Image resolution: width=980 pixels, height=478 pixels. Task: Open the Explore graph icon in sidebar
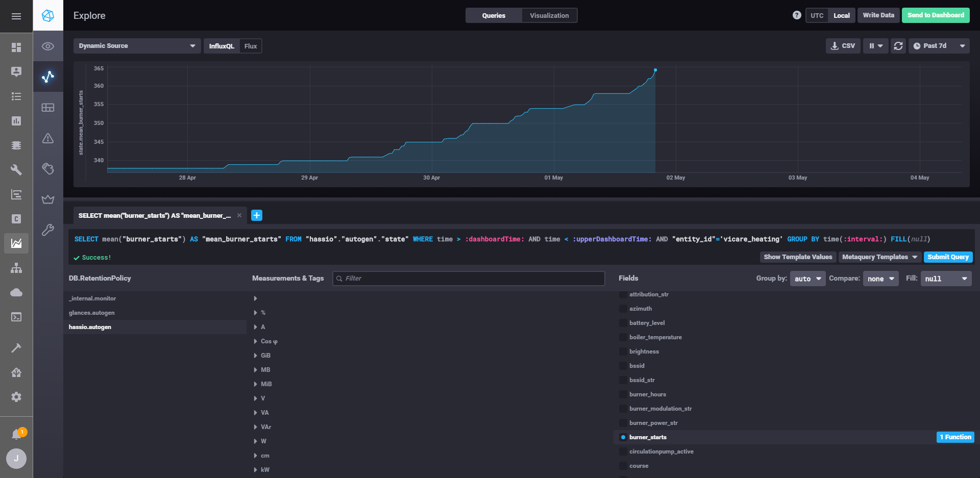(48, 77)
